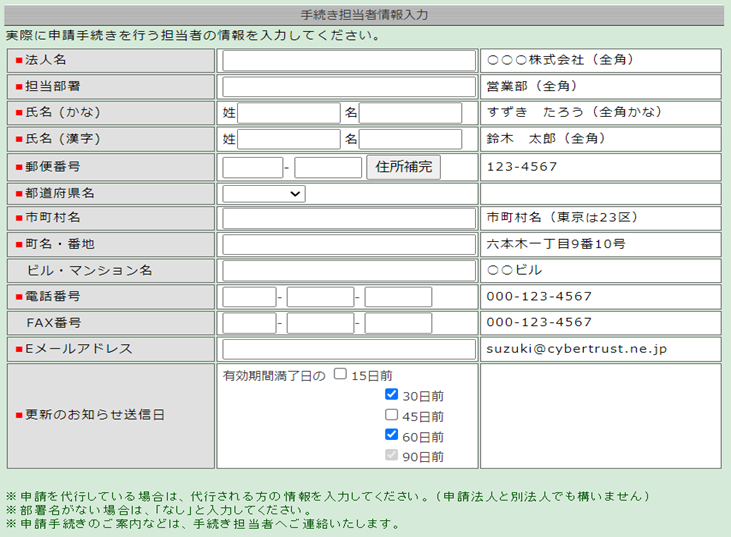Click the first 電話番号 box
The height and width of the screenshot is (537, 731).
[x=249, y=297]
